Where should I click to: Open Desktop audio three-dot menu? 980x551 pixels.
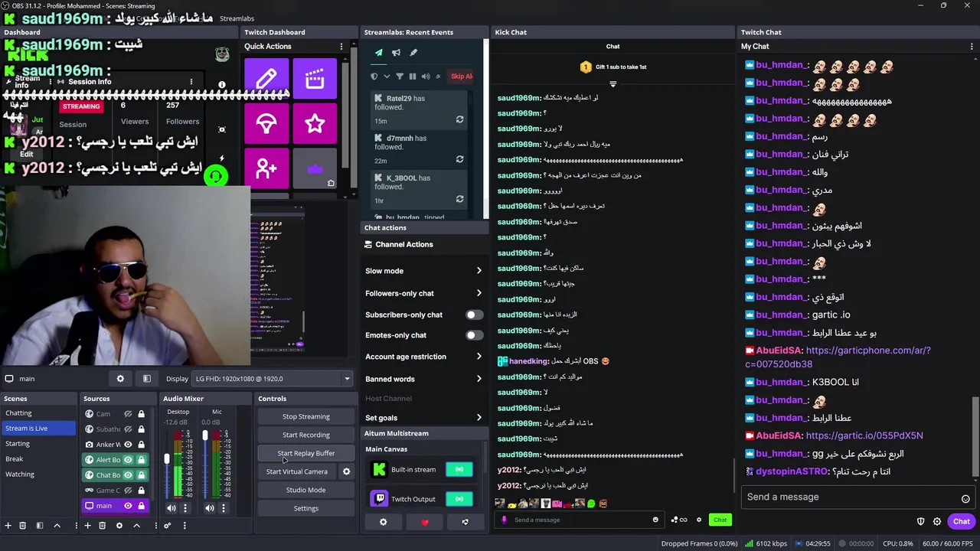(x=185, y=507)
